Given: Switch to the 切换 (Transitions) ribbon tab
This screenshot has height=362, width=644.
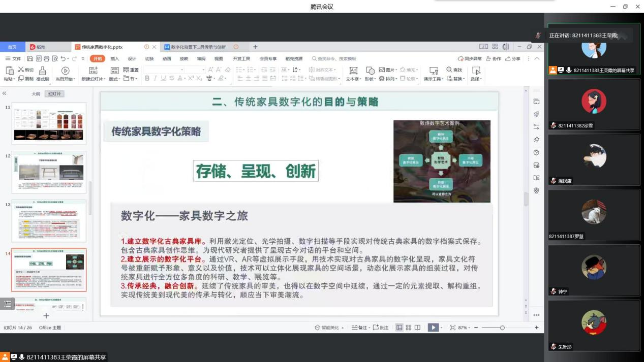Looking at the screenshot, I should click(149, 59).
